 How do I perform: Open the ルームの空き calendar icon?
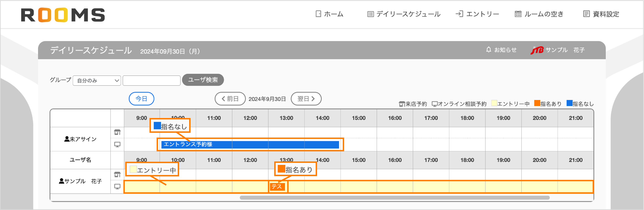click(518, 14)
